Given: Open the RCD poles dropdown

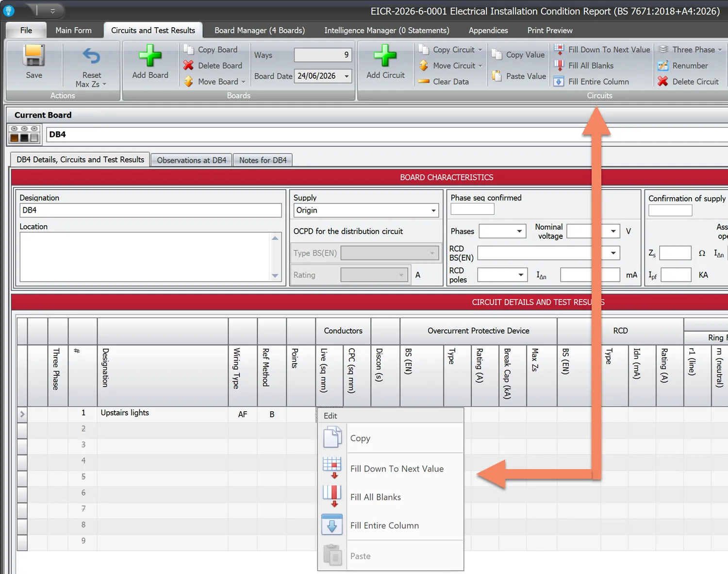Looking at the screenshot, I should point(521,275).
